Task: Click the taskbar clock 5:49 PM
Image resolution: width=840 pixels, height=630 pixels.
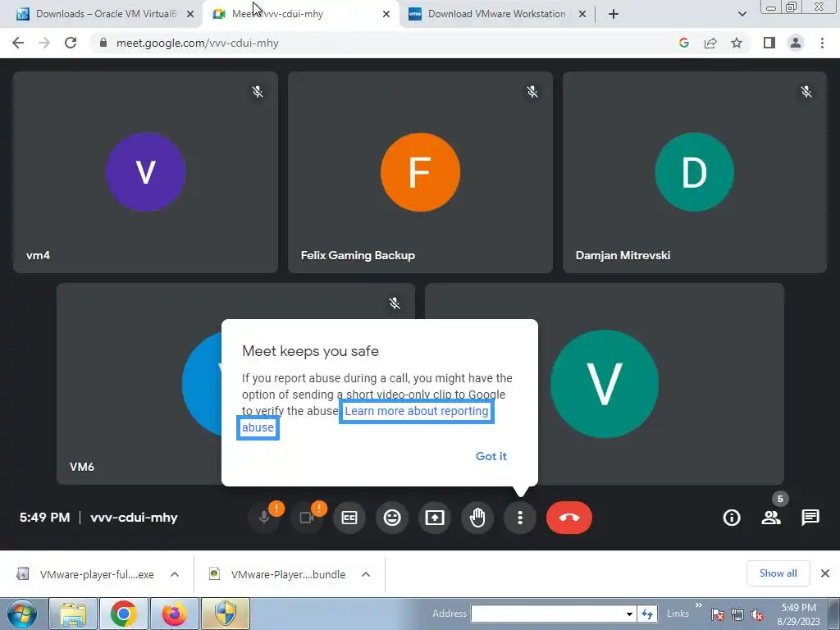Action: point(798,608)
